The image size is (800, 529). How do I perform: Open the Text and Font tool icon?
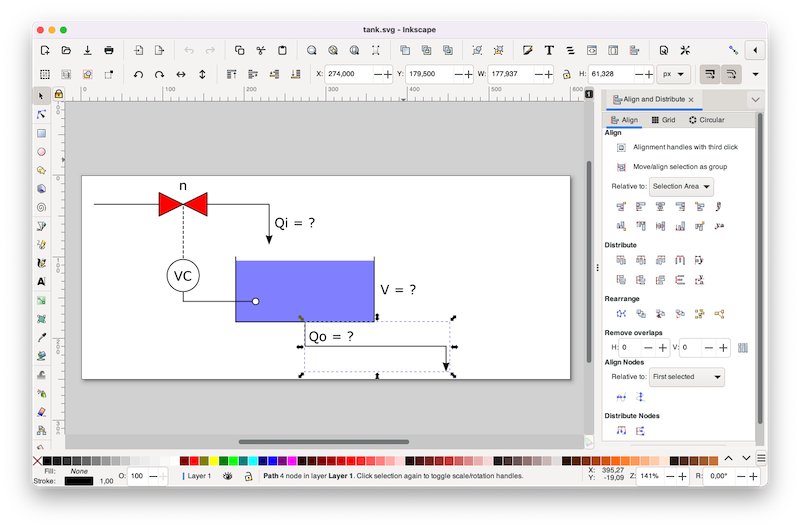click(549, 50)
